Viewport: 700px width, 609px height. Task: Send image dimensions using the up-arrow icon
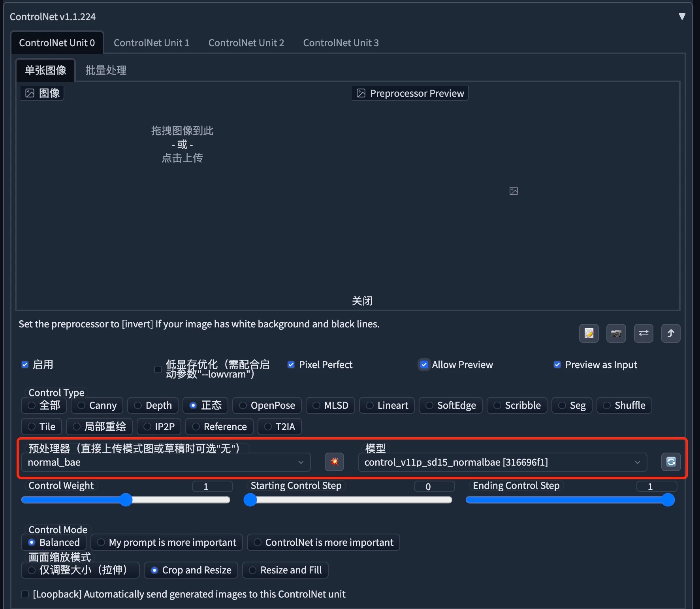670,333
